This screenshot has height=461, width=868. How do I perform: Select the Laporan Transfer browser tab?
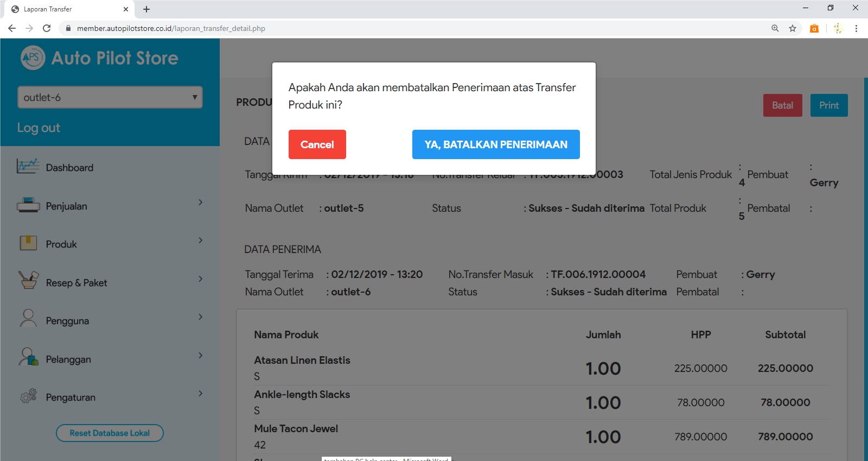(x=65, y=9)
